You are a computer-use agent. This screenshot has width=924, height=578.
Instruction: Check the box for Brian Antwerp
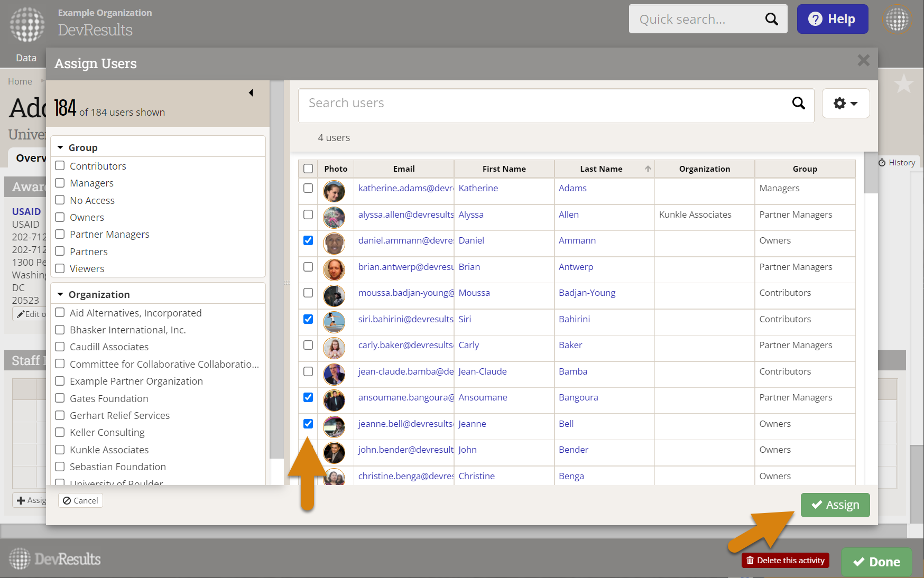point(308,267)
